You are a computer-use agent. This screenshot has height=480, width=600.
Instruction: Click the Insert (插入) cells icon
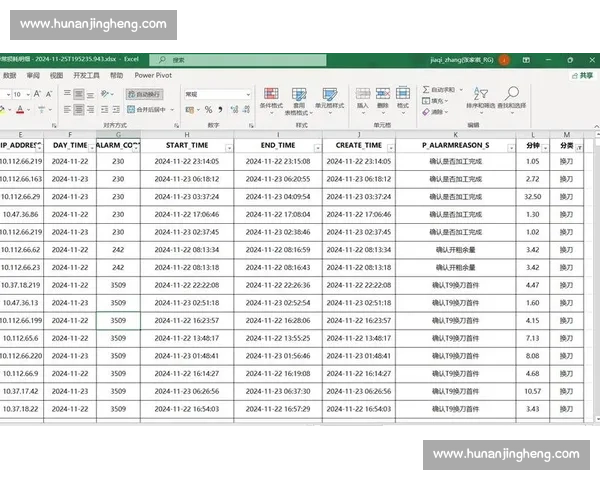pyautogui.click(x=362, y=97)
